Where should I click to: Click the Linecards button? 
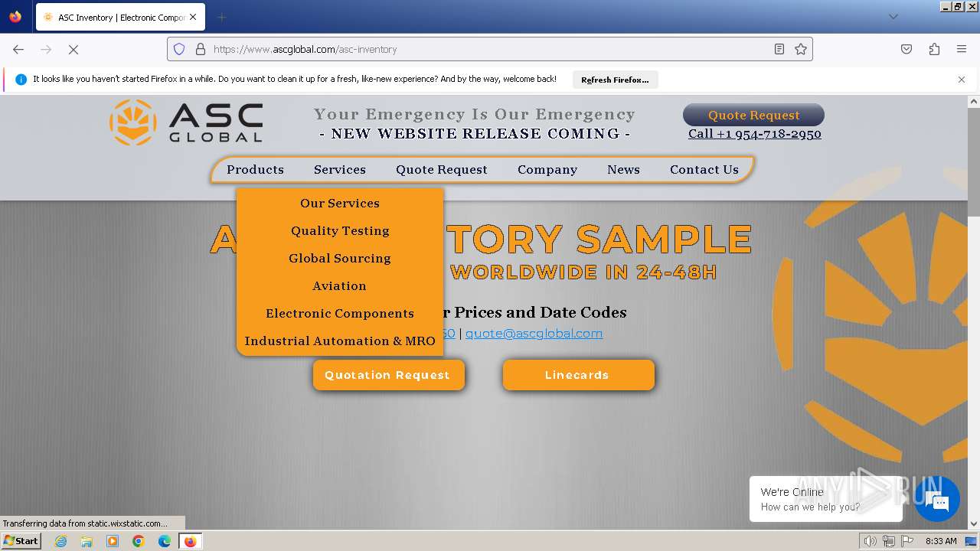(577, 375)
